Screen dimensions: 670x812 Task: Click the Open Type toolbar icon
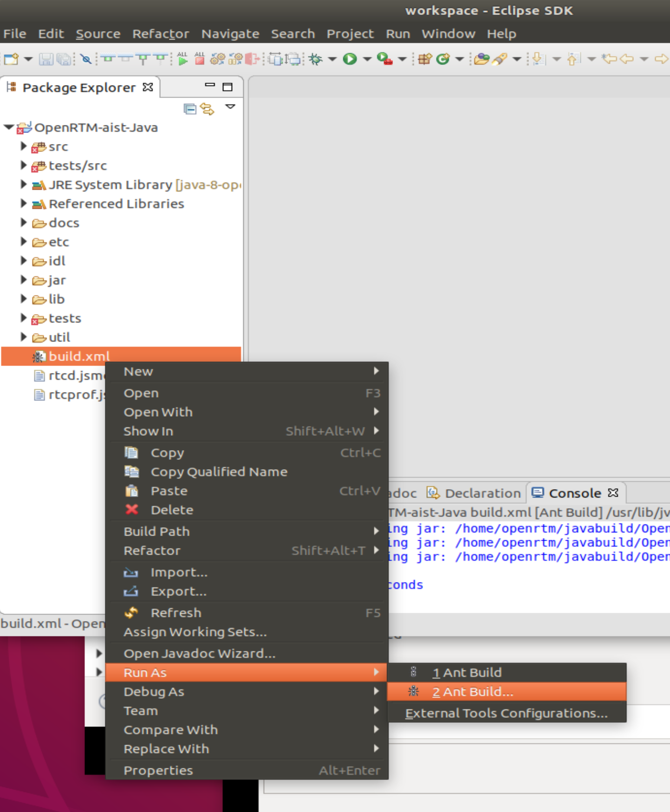pyautogui.click(x=481, y=59)
